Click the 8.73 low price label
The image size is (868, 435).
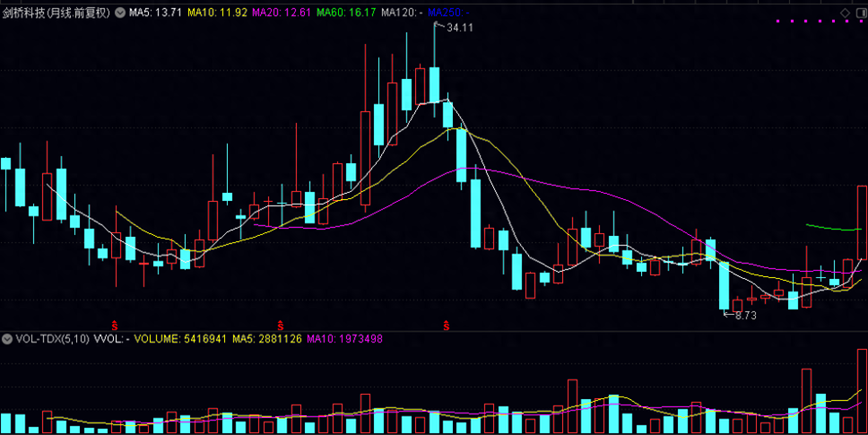[x=746, y=316]
